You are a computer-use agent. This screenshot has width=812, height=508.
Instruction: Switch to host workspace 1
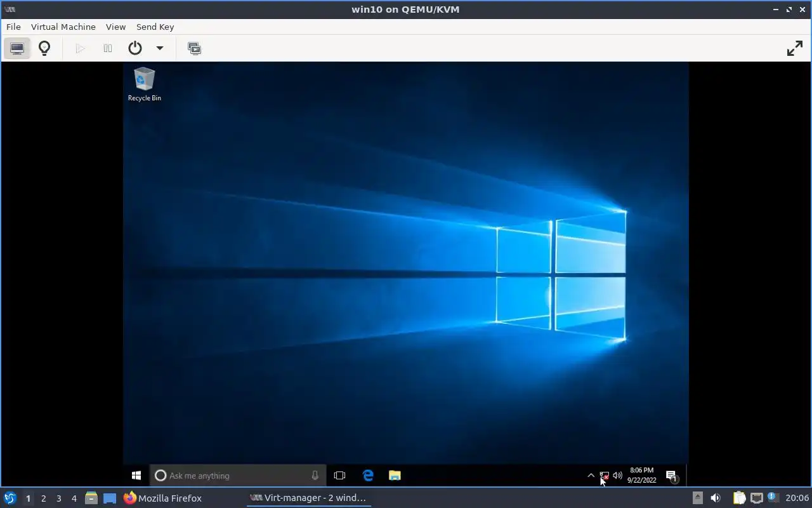pyautogui.click(x=28, y=498)
